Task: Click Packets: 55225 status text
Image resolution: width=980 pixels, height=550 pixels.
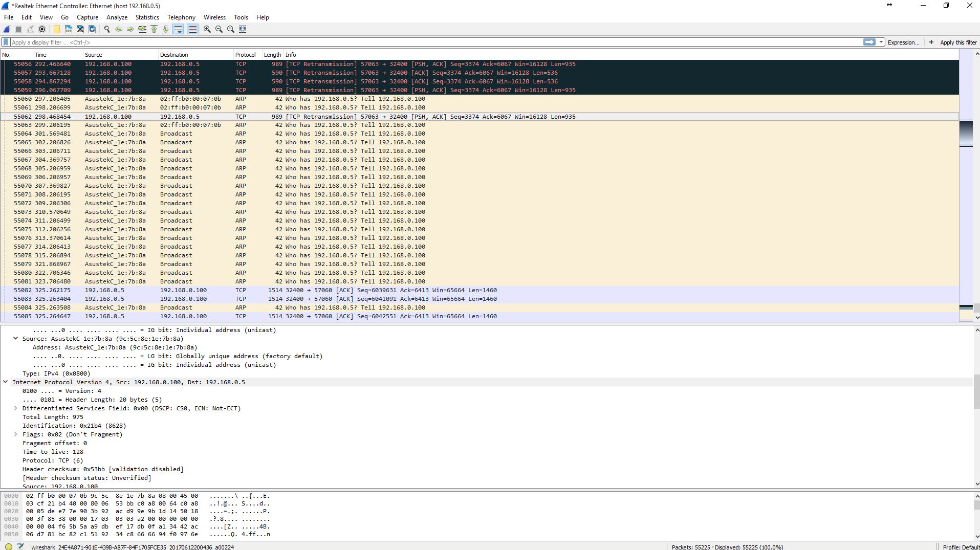Action: pyautogui.click(x=690, y=547)
